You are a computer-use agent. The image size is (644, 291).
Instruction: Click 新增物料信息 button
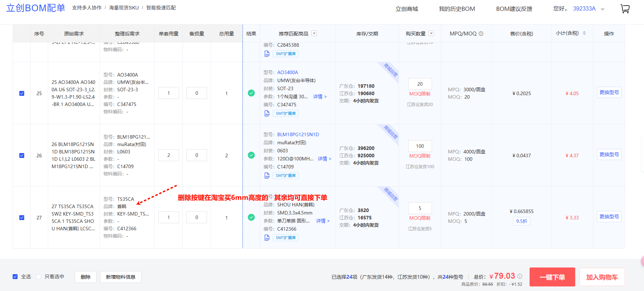(x=121, y=277)
